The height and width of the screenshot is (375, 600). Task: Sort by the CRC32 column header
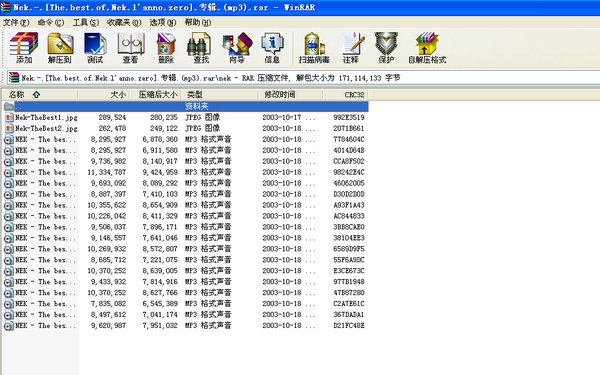click(346, 95)
